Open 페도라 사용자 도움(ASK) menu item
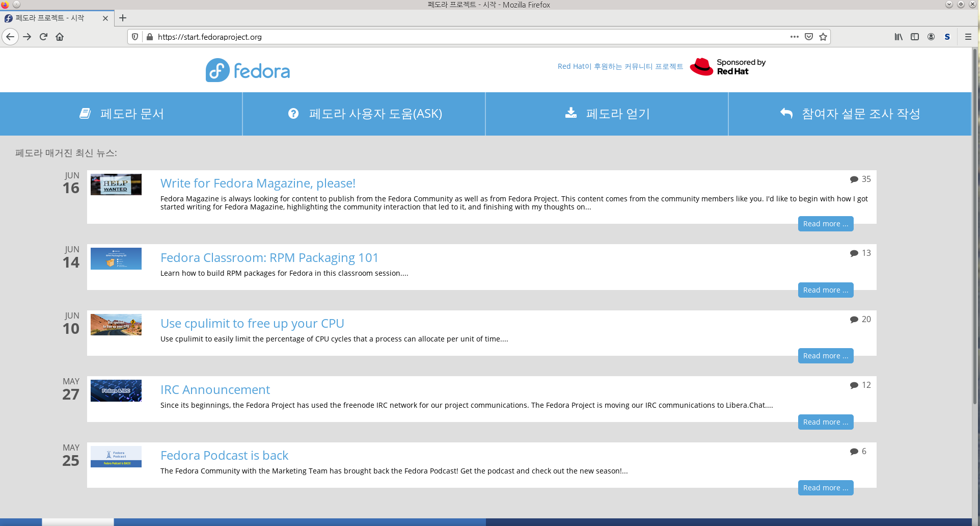This screenshot has height=526, width=980. 364,114
